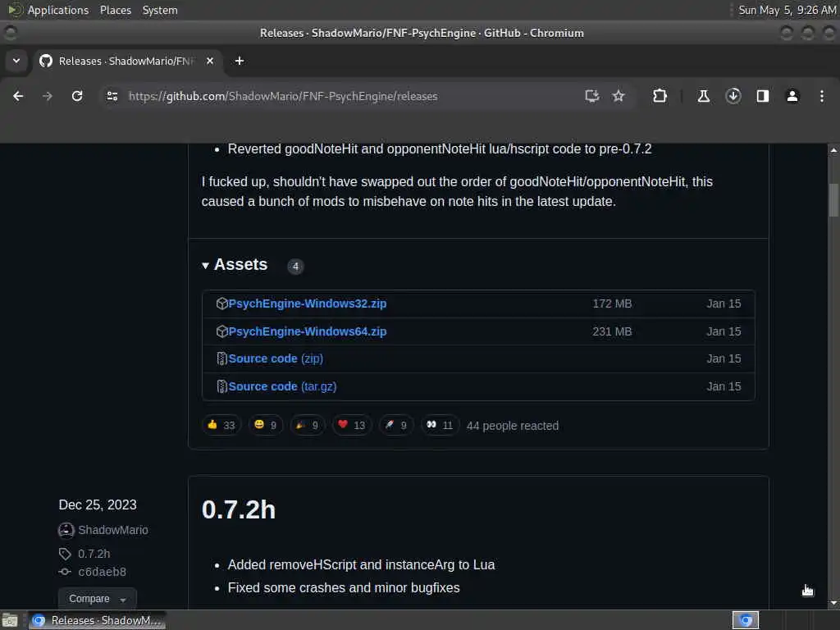Screen dimensions: 840x630
Task: Close the Releases ShadowMario tab
Action: (x=210, y=61)
